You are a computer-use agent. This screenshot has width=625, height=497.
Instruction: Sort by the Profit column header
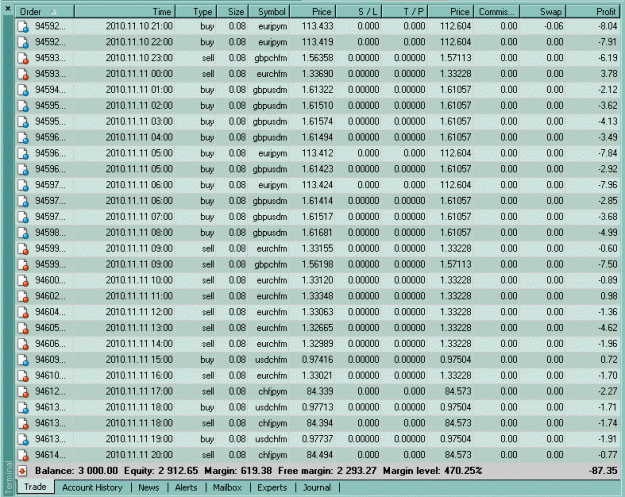point(592,12)
